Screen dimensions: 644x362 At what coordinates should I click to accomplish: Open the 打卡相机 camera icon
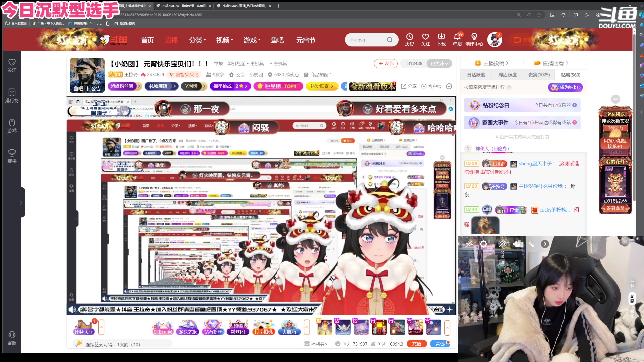pyautogui.click(x=264, y=327)
